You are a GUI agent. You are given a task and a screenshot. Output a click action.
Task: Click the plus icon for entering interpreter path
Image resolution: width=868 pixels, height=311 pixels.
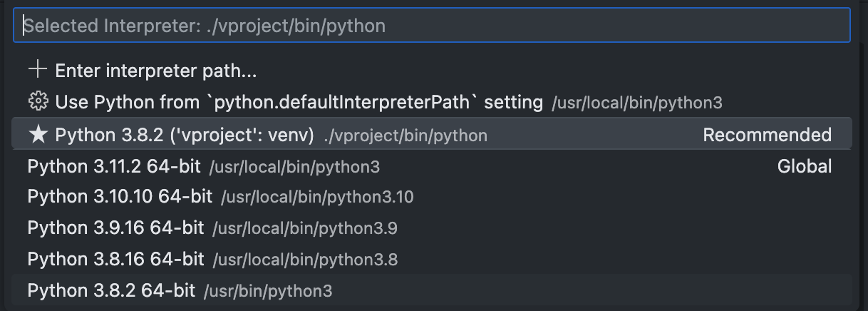click(x=37, y=70)
